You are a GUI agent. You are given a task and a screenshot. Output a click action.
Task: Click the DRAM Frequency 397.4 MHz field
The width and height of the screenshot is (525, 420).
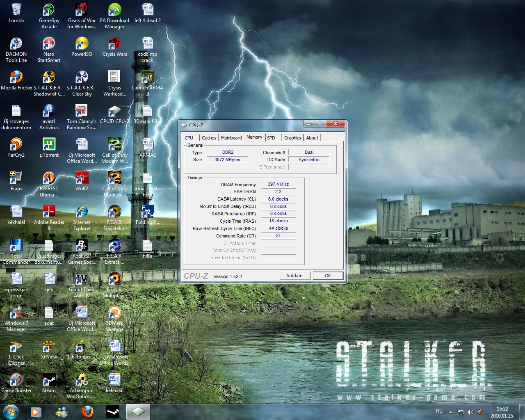pos(278,185)
